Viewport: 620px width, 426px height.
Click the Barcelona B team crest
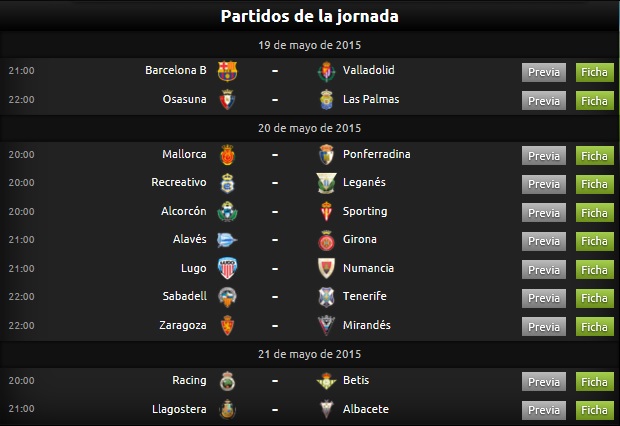[x=227, y=71]
